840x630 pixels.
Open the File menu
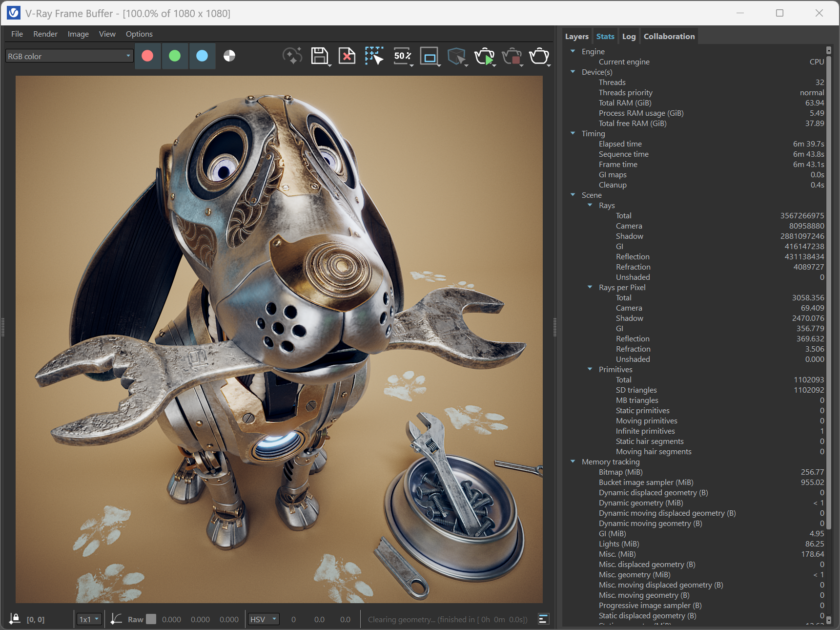(17, 34)
